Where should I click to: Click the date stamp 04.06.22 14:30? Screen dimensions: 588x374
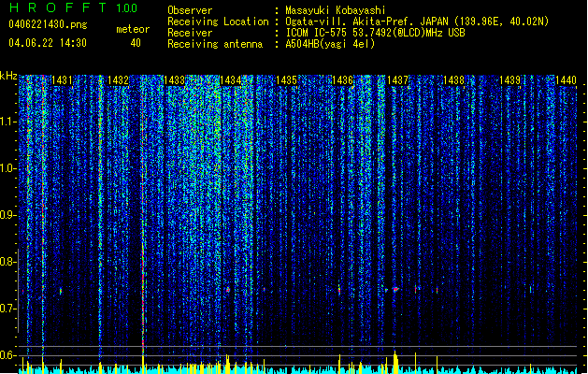(x=48, y=43)
